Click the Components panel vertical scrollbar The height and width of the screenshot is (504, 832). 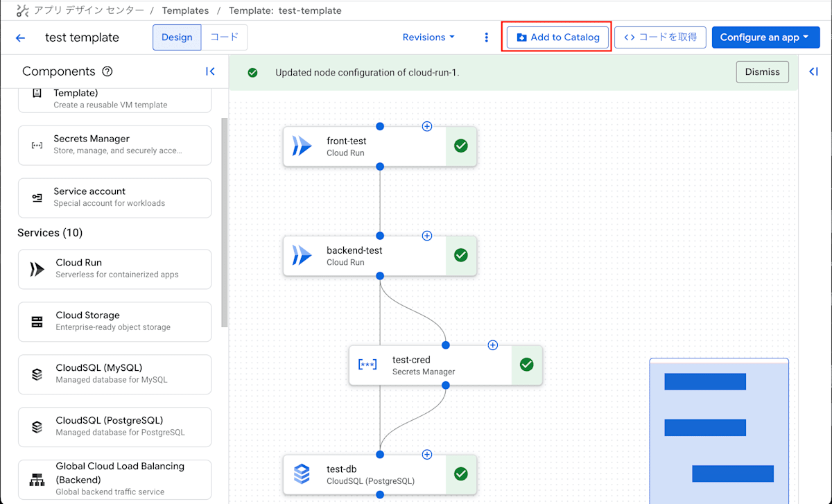pyautogui.click(x=224, y=222)
